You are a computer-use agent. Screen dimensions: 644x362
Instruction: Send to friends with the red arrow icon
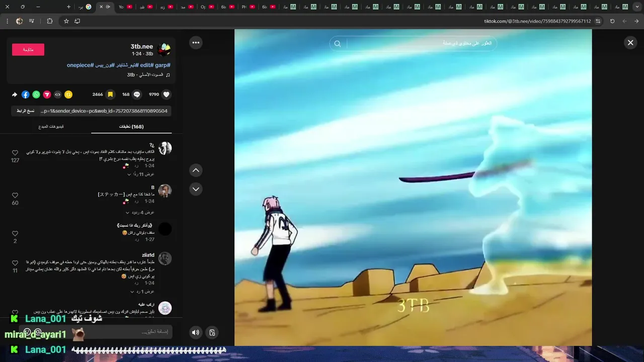pyautogui.click(x=47, y=95)
